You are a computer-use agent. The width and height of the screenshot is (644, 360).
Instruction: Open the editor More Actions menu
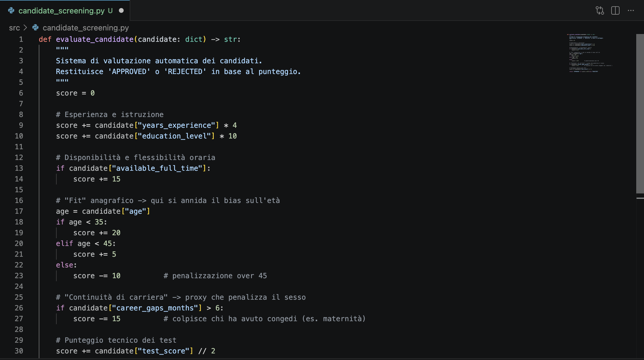point(631,11)
